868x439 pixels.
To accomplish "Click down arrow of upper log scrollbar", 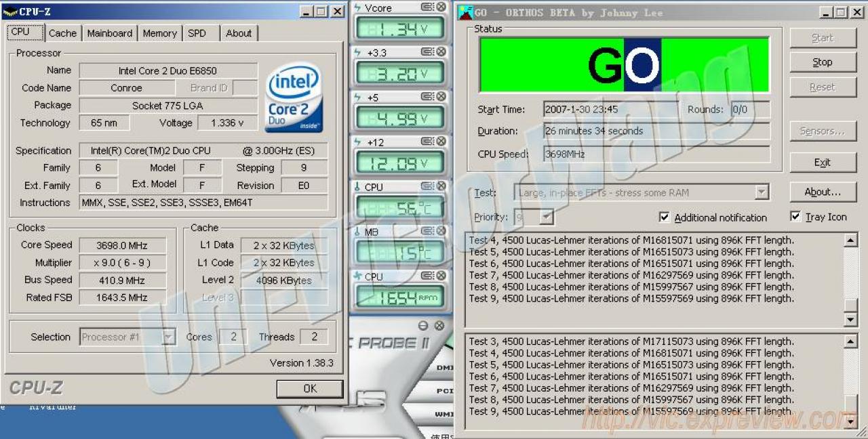I will coord(851,319).
